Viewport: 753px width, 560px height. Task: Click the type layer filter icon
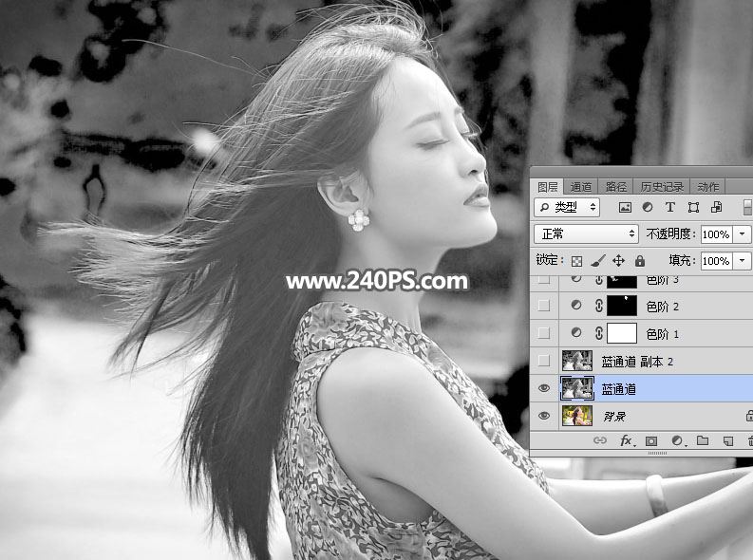coord(670,207)
